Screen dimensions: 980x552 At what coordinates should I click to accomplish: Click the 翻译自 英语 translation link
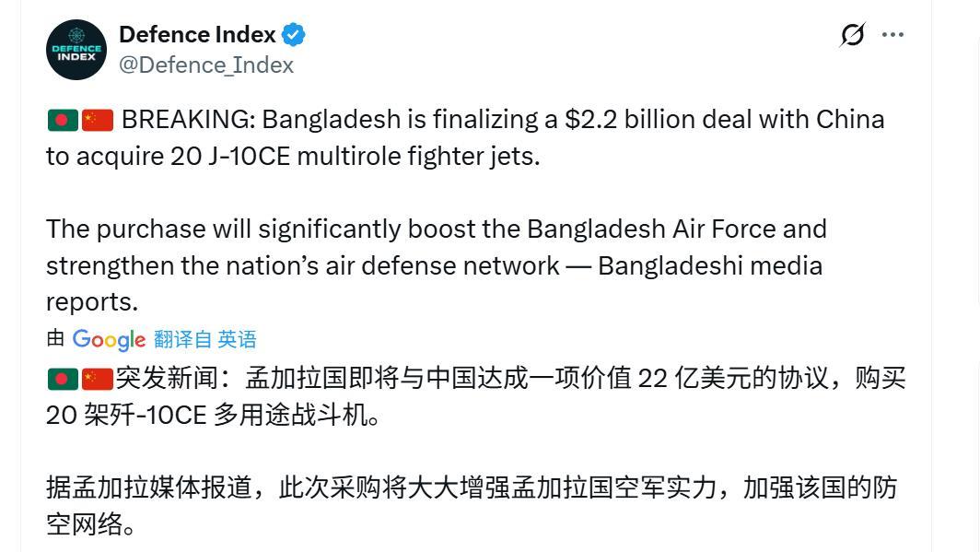pos(205,340)
